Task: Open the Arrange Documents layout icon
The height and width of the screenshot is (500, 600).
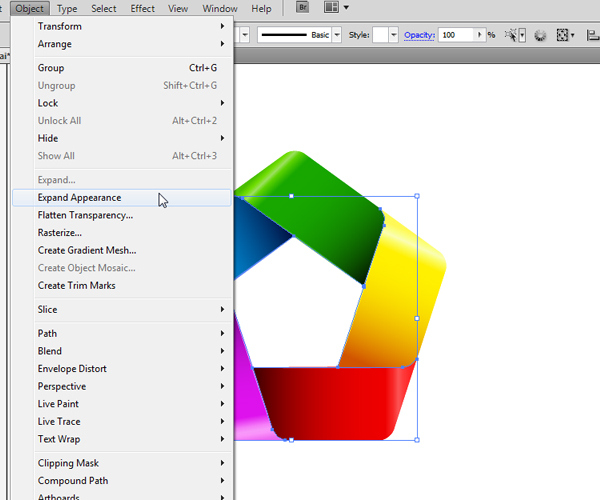Action: [331, 8]
